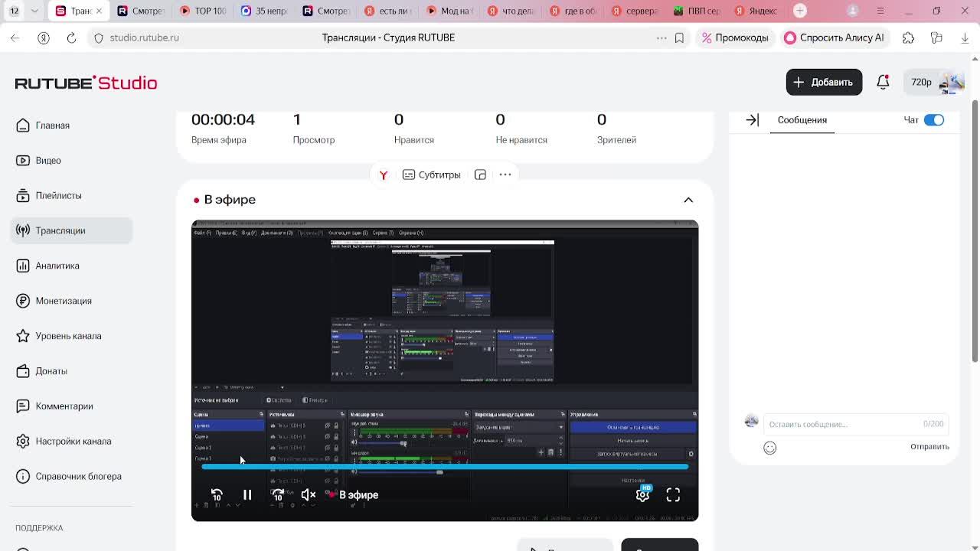
Task: Click the Комментарии speech bubble icon
Action: (x=23, y=406)
